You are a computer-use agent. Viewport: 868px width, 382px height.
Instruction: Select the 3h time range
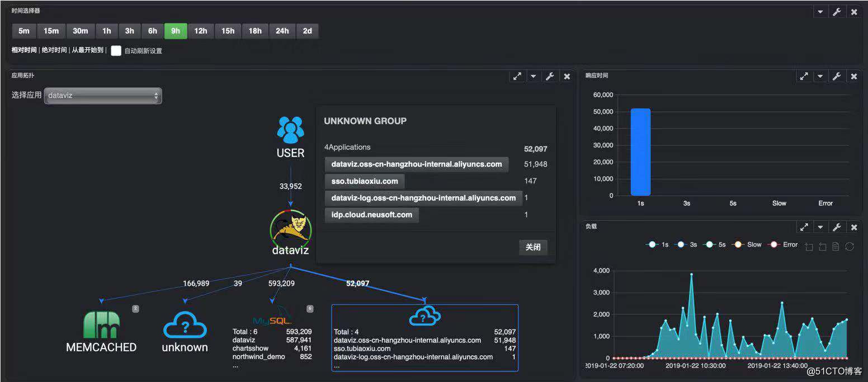pyautogui.click(x=130, y=31)
